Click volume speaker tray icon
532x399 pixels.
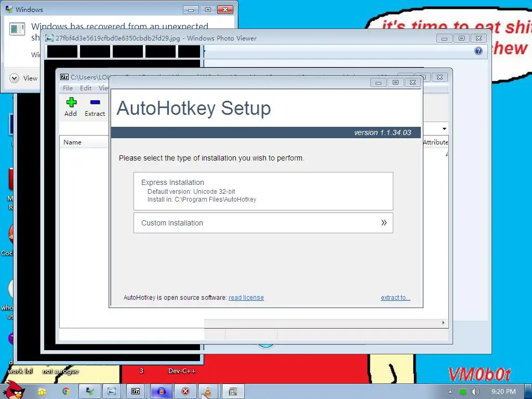tap(475, 392)
